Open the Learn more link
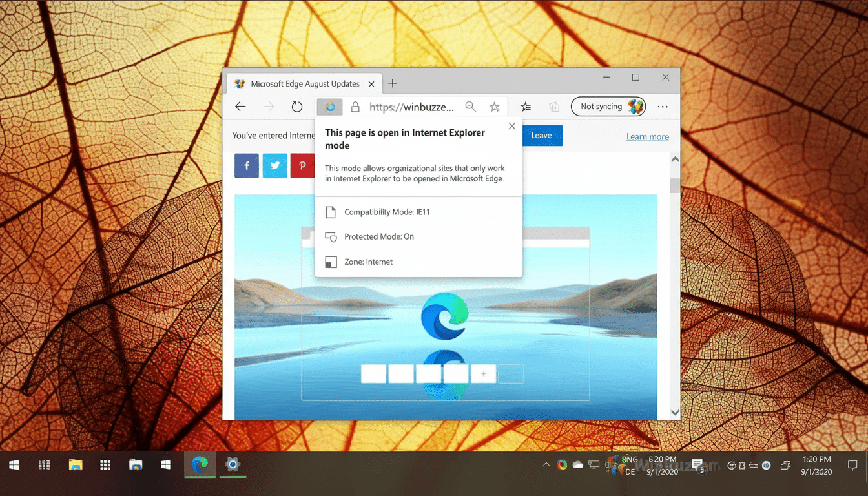This screenshot has height=496, width=868. click(647, 136)
